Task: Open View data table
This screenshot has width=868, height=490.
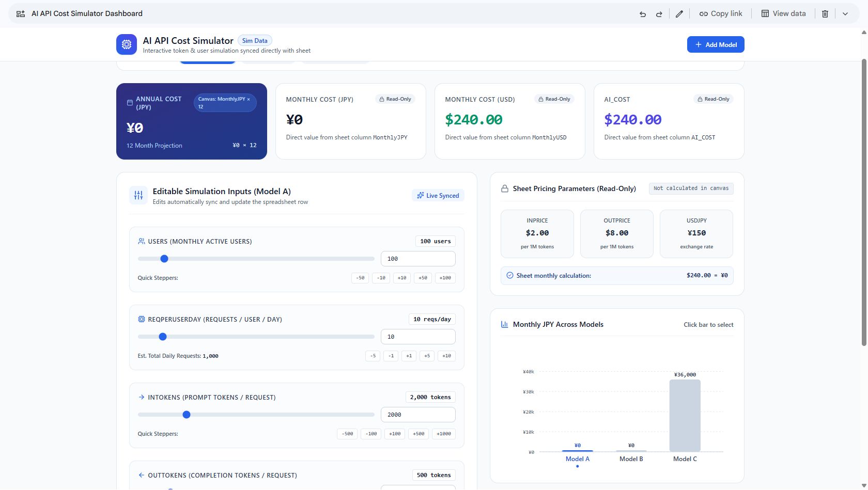Action: [x=783, y=14]
